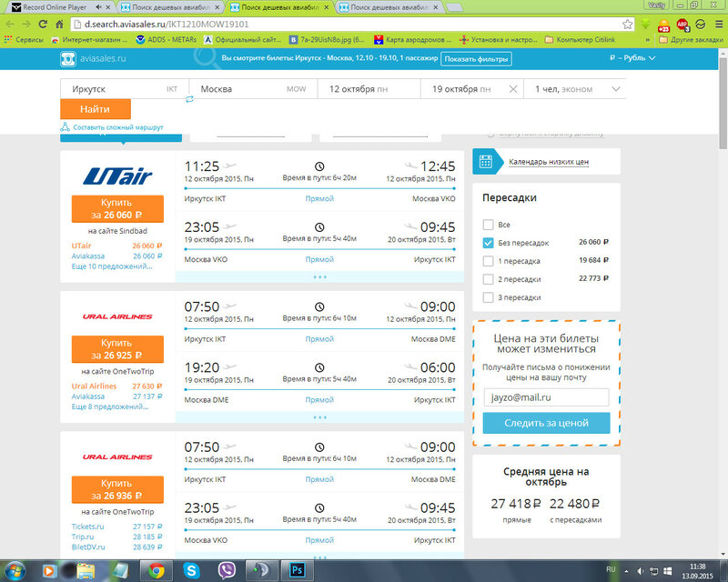Open the Windows Start menu
The height and width of the screenshot is (582, 728).
[x=14, y=570]
